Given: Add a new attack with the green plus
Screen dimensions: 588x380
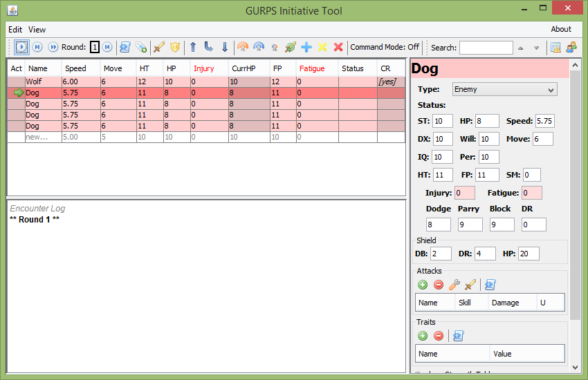Looking at the screenshot, I should [x=423, y=285].
